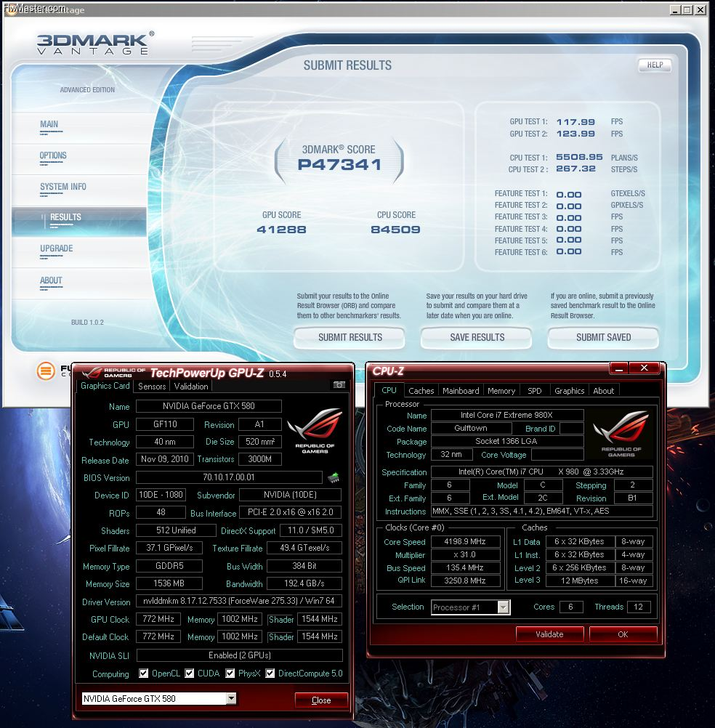
Task: Open the GPU selection dropdown in GPU-Z
Action: click(x=231, y=698)
